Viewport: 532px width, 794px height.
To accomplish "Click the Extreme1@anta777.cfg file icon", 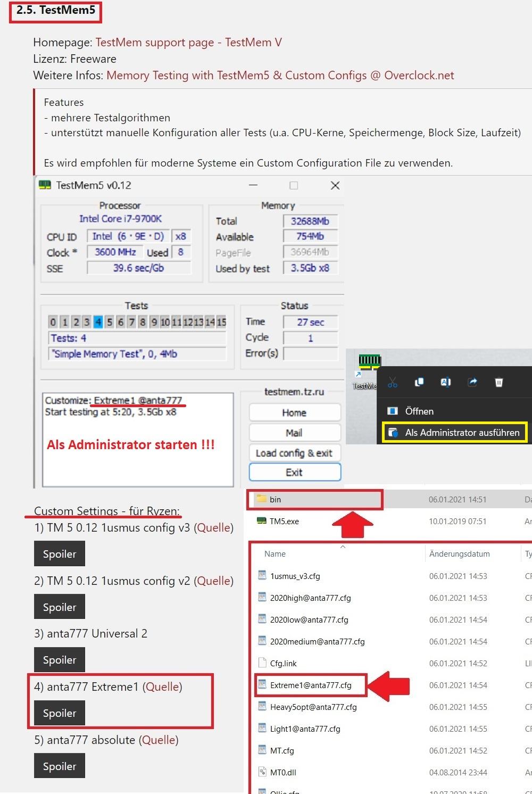I will 262,684.
